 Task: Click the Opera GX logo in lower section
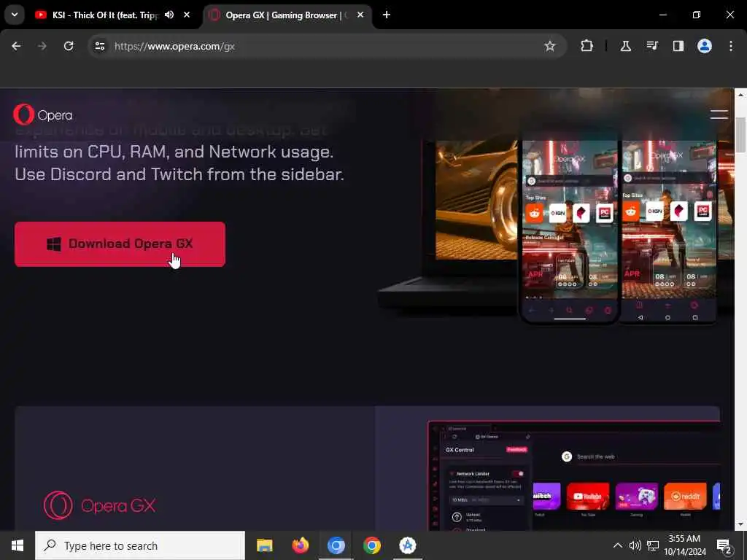point(99,505)
